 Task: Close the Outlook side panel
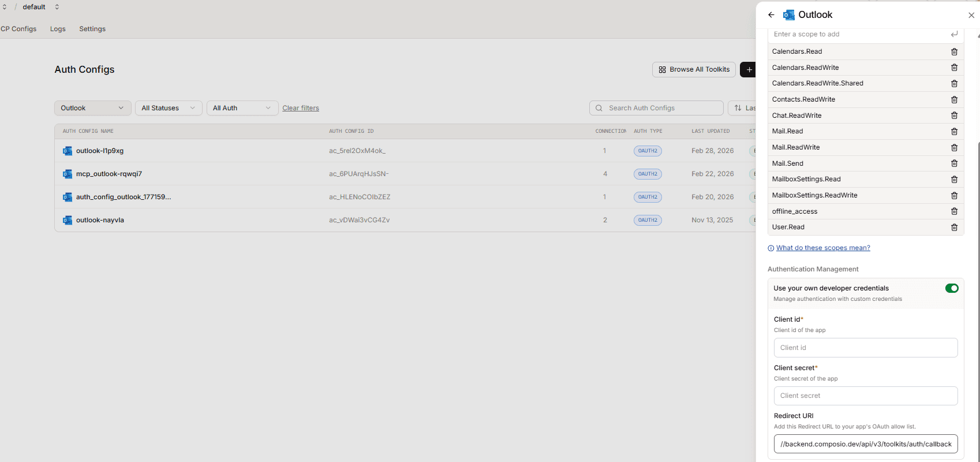pyautogui.click(x=971, y=16)
